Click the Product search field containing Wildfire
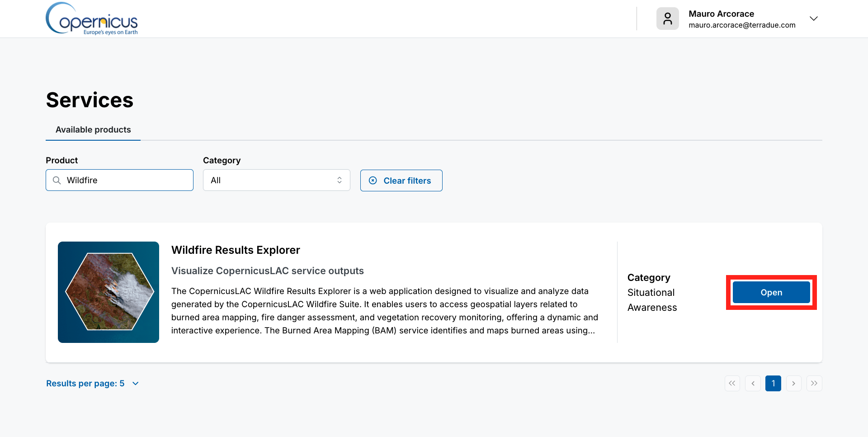This screenshot has height=437, width=868. pyautogui.click(x=127, y=180)
